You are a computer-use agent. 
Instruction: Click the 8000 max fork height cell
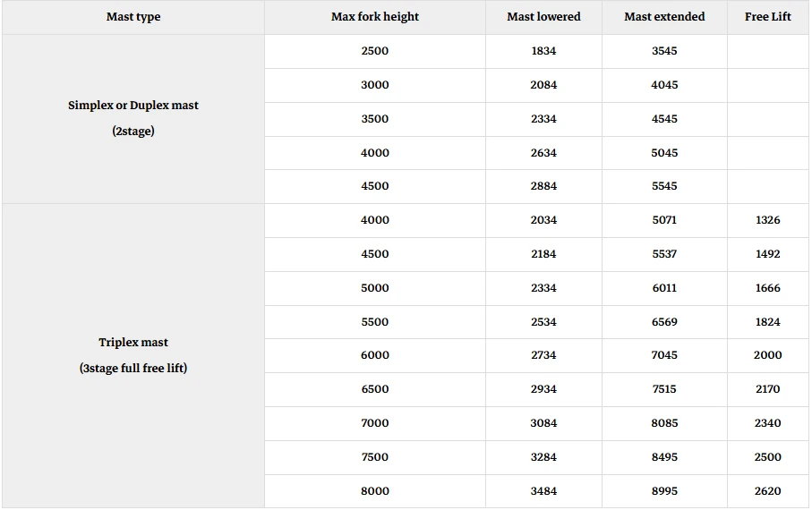[375, 491]
